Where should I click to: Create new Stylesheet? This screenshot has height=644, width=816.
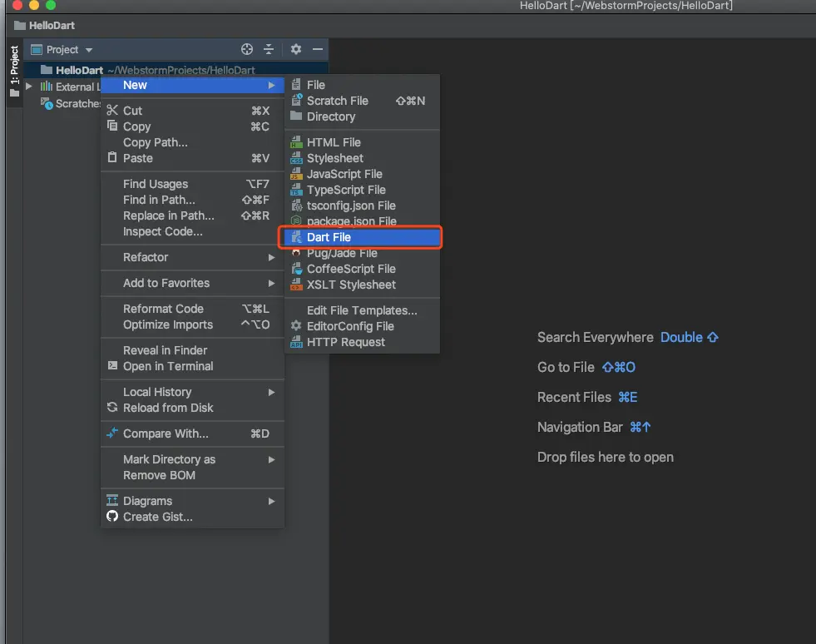point(362,158)
